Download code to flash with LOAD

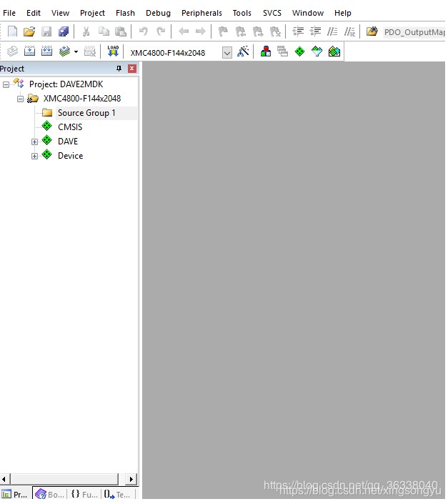tap(113, 51)
